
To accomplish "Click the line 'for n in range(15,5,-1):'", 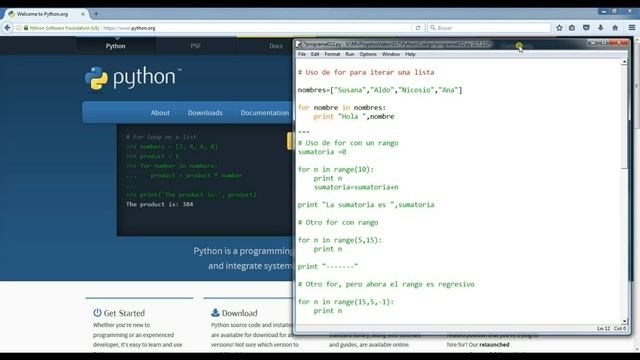I will pyautogui.click(x=346, y=302).
